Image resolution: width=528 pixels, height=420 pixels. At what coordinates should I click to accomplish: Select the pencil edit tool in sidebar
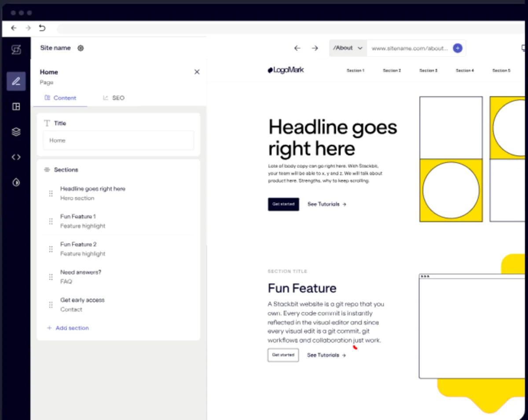point(16,81)
